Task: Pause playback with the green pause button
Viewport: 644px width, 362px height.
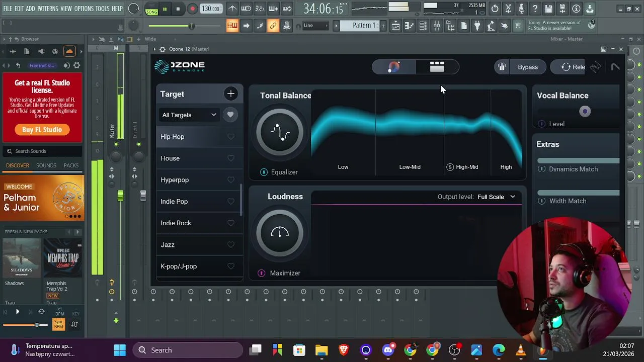Action: [165, 9]
